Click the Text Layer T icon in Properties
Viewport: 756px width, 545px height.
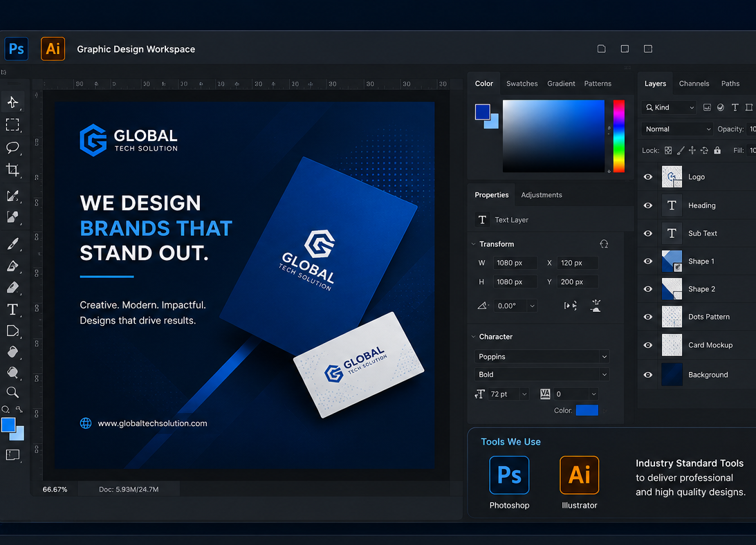pos(482,220)
